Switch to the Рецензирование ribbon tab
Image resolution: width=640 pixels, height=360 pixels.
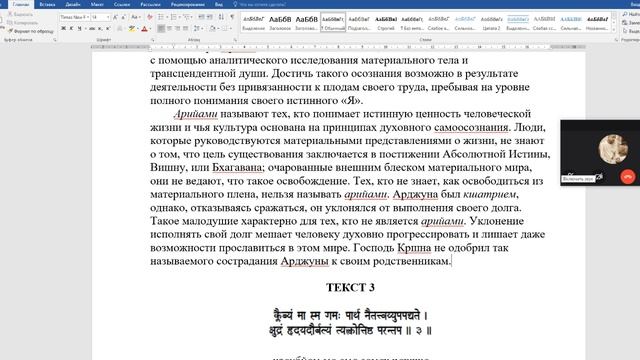click(x=188, y=4)
